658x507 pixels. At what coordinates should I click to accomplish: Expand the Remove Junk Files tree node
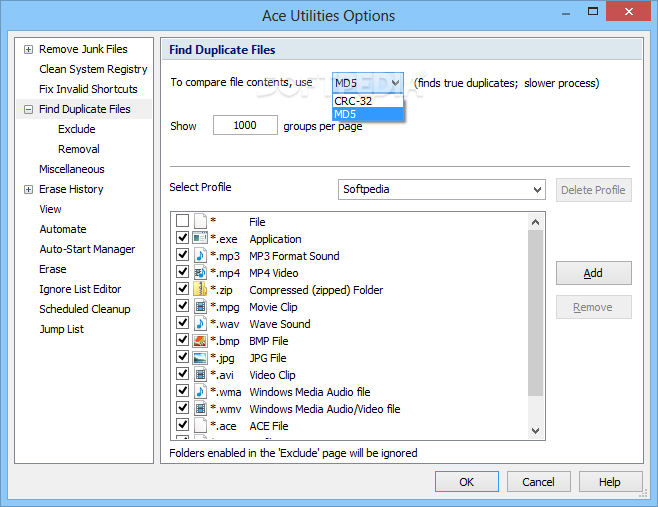pos(28,50)
